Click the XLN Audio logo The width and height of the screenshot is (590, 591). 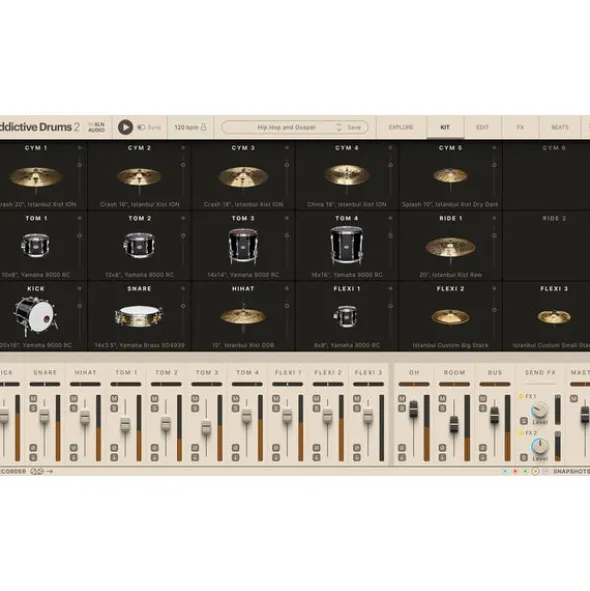[97, 127]
